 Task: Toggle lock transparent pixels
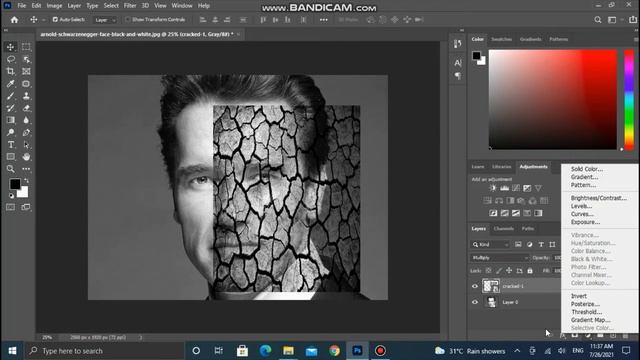click(489, 271)
